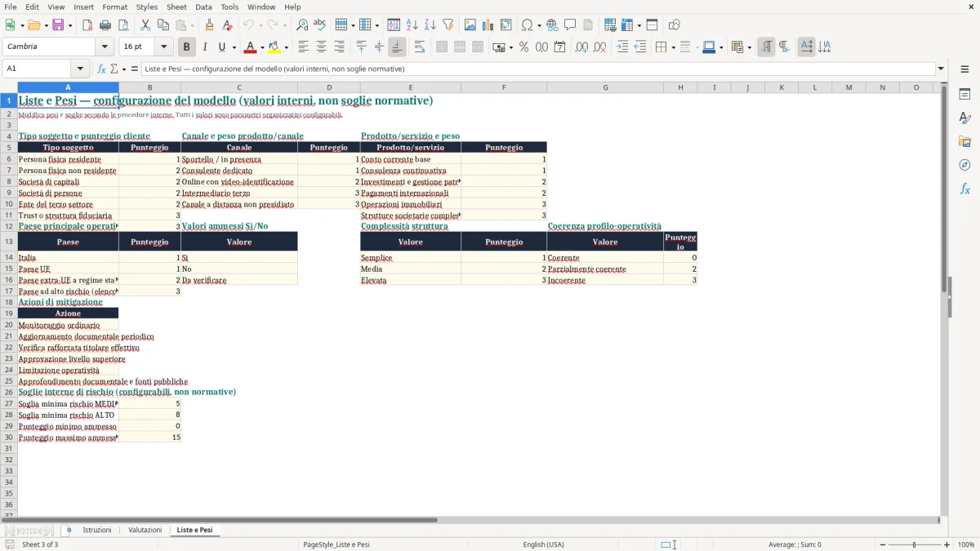Open the File menu
Image resolution: width=980 pixels, height=551 pixels.
point(11,7)
